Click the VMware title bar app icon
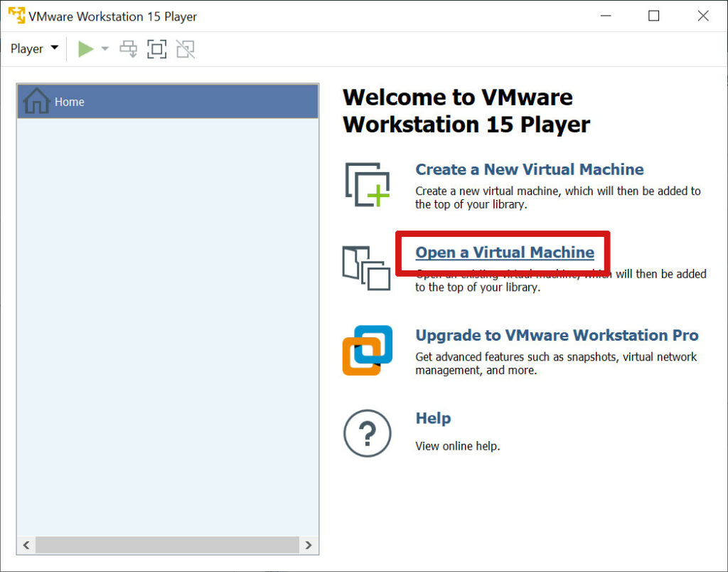The height and width of the screenshot is (572, 728). tap(17, 15)
